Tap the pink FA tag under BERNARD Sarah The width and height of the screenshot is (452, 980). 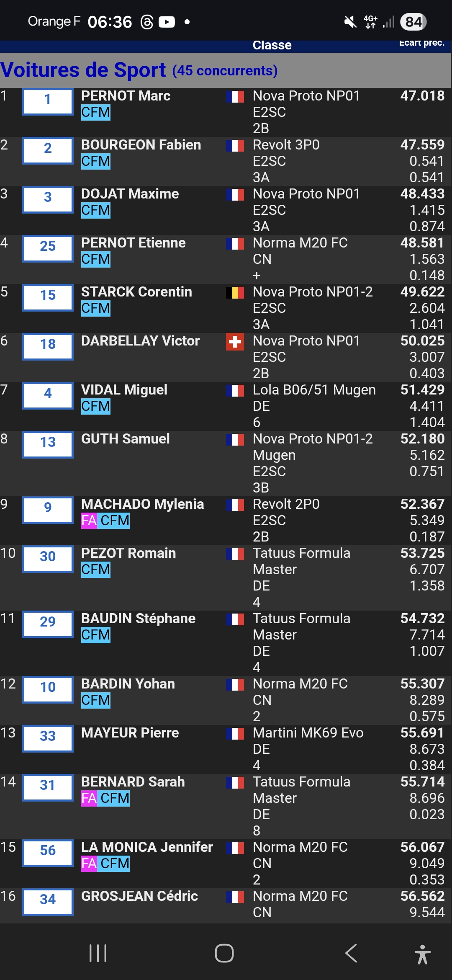pyautogui.click(x=89, y=798)
